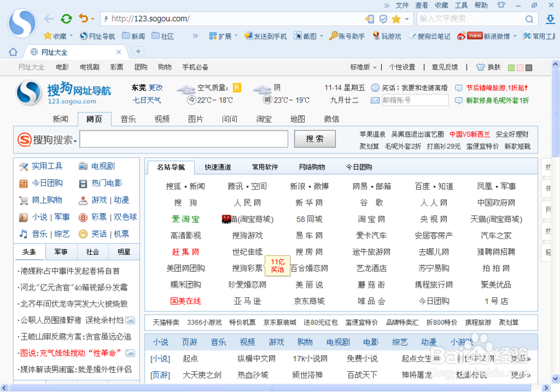The height and width of the screenshot is (392, 560).
Task: Open the 实用工具 sidebar item
Action: pos(41,166)
